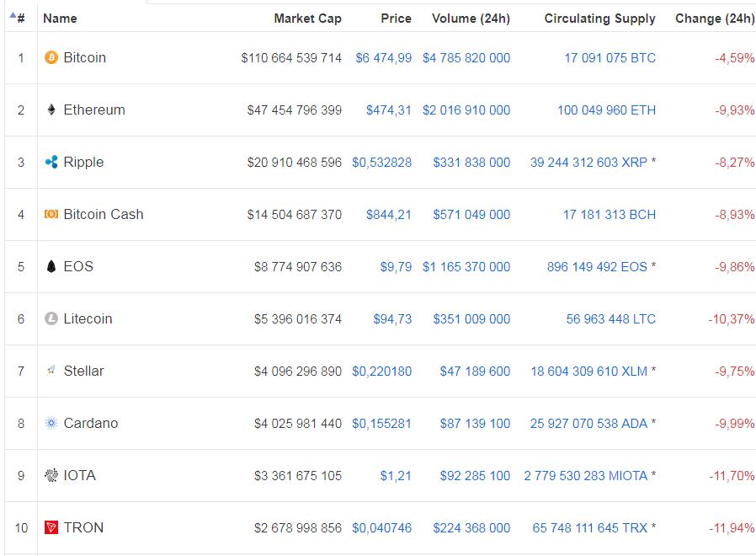Open Bitcoin Cash volume $571 049 000
Viewport: 756px width, 556px height.
(471, 215)
